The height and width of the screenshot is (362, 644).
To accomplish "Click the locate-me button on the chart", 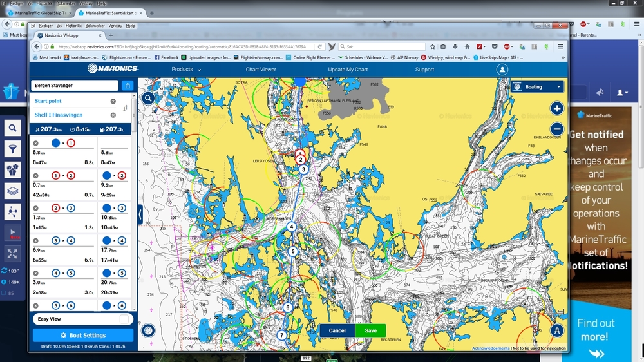I will 557,330.
